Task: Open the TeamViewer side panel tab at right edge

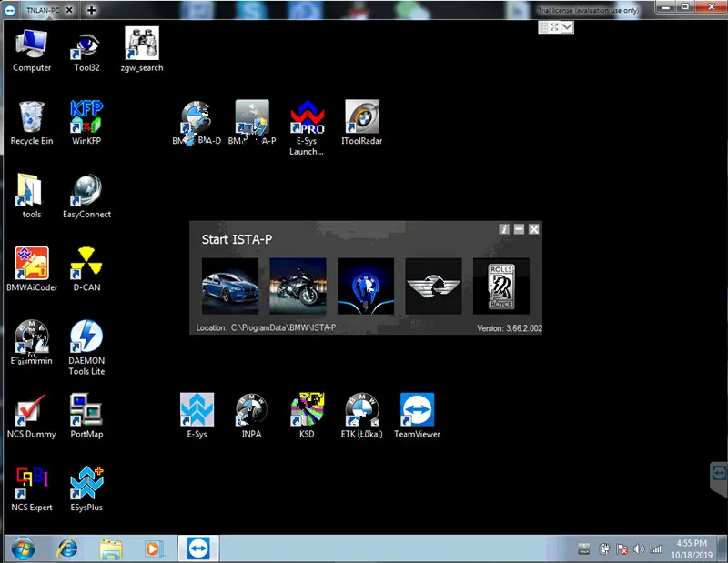Action: (719, 478)
